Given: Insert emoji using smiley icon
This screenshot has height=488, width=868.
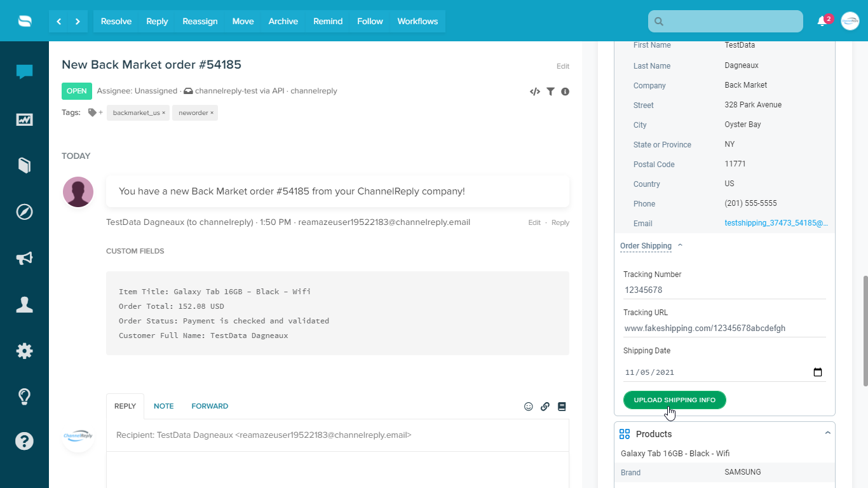Looking at the screenshot, I should (528, 407).
